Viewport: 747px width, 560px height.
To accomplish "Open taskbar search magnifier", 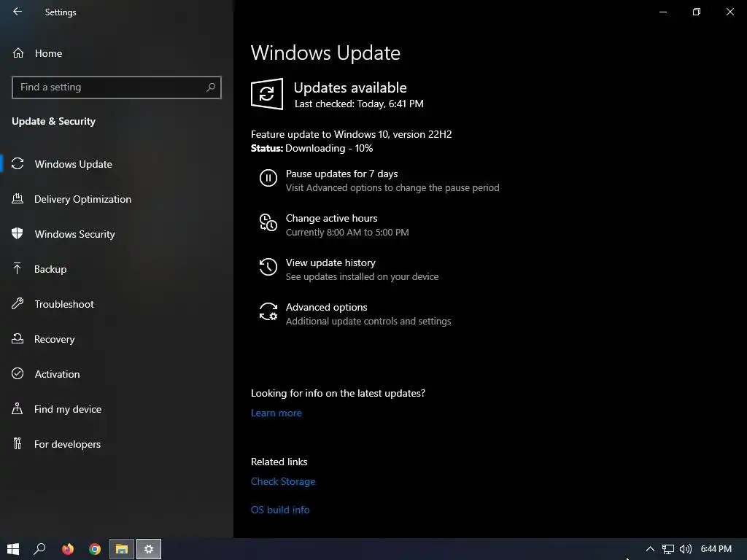I will pyautogui.click(x=39, y=549).
